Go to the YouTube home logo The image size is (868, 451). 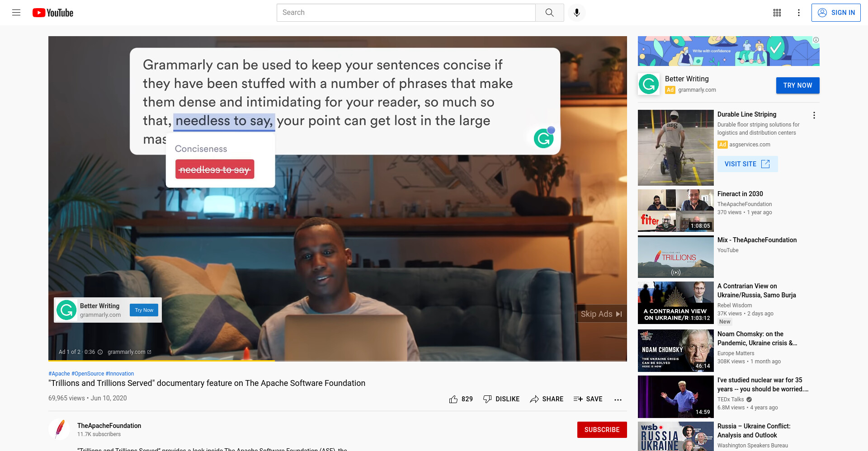tap(53, 13)
